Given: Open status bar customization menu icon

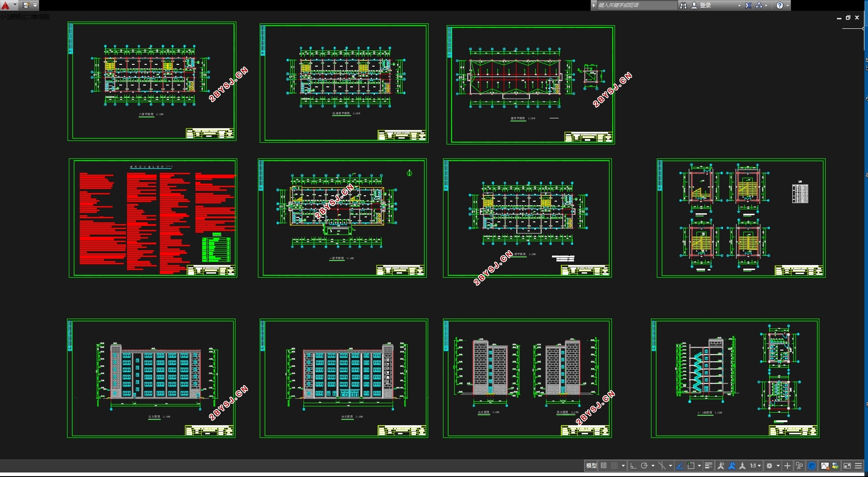Looking at the screenshot, I should (x=859, y=466).
